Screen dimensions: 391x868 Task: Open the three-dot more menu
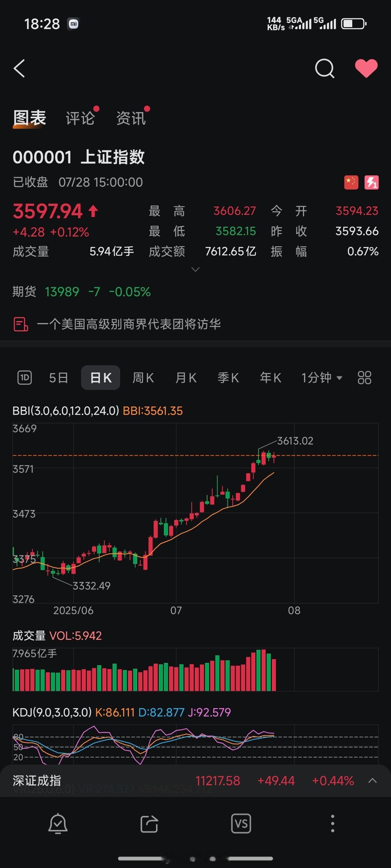(x=332, y=824)
